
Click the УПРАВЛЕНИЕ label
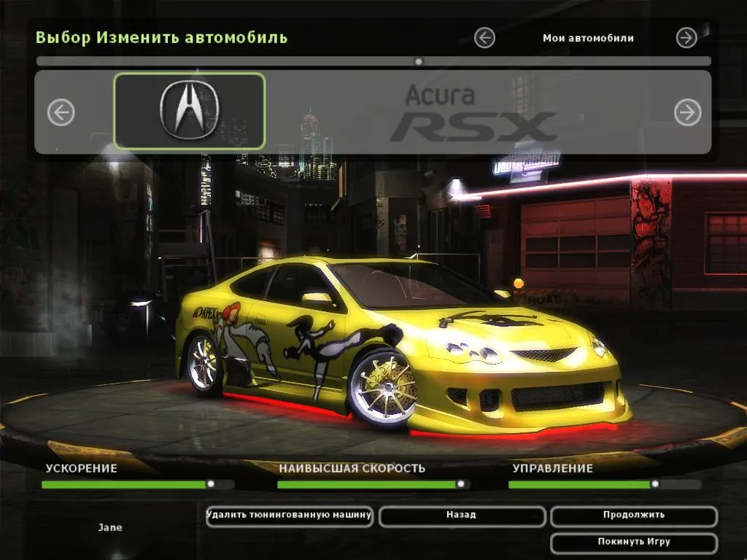tap(553, 468)
